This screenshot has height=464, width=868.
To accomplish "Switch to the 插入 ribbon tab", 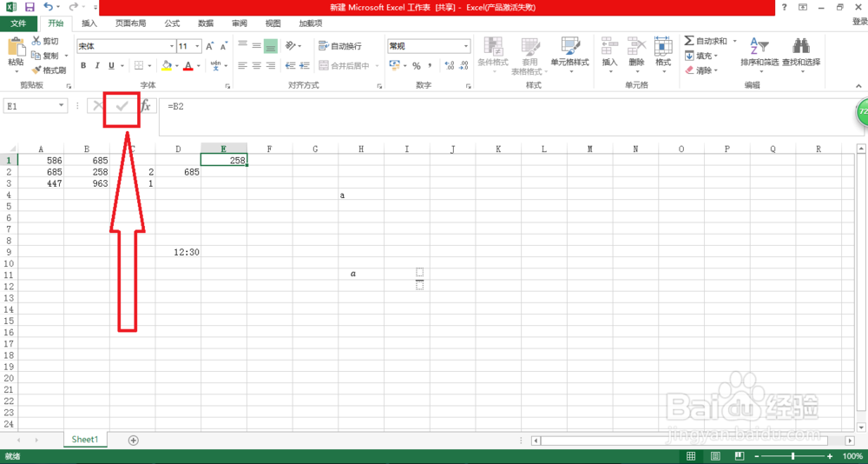I will pyautogui.click(x=89, y=23).
